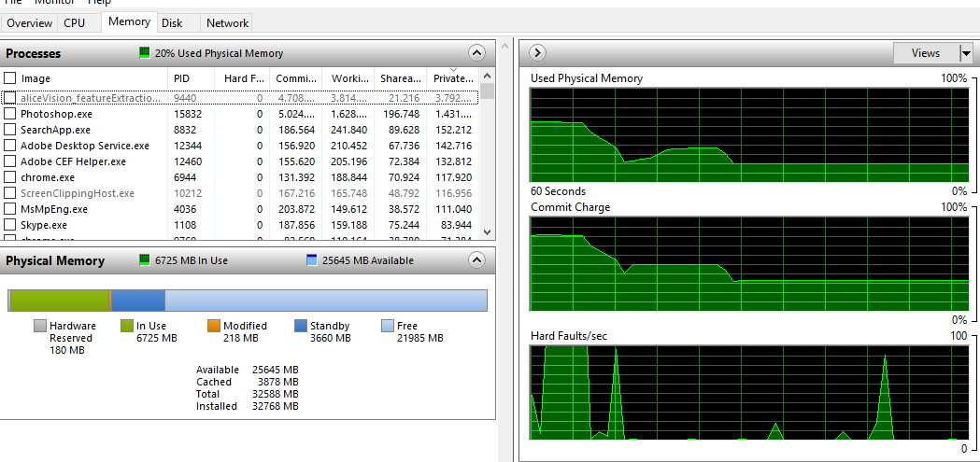Check the aliceVision_featureExtraction process checkbox
The image size is (980, 462).
point(9,98)
